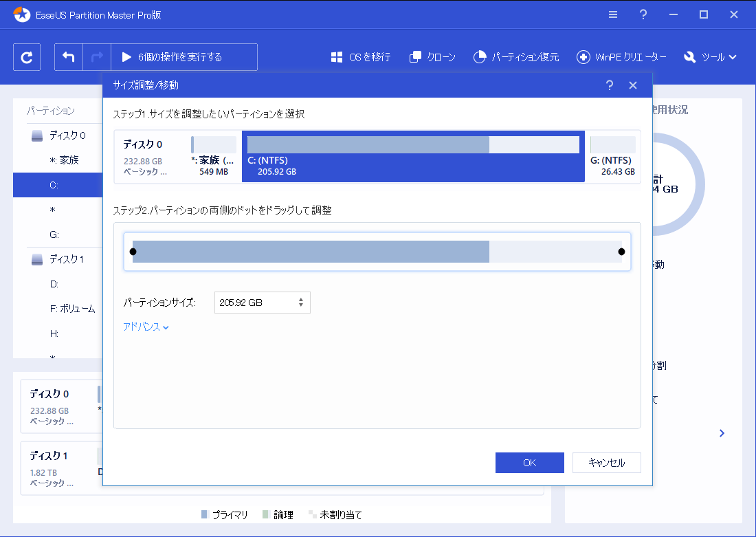756x537 pixels.
Task: Confirm with the OK button
Action: tap(529, 463)
